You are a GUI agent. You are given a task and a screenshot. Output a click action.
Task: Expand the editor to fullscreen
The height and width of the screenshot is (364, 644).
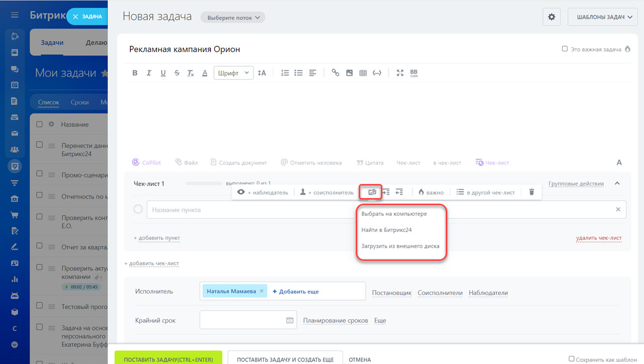click(x=400, y=73)
